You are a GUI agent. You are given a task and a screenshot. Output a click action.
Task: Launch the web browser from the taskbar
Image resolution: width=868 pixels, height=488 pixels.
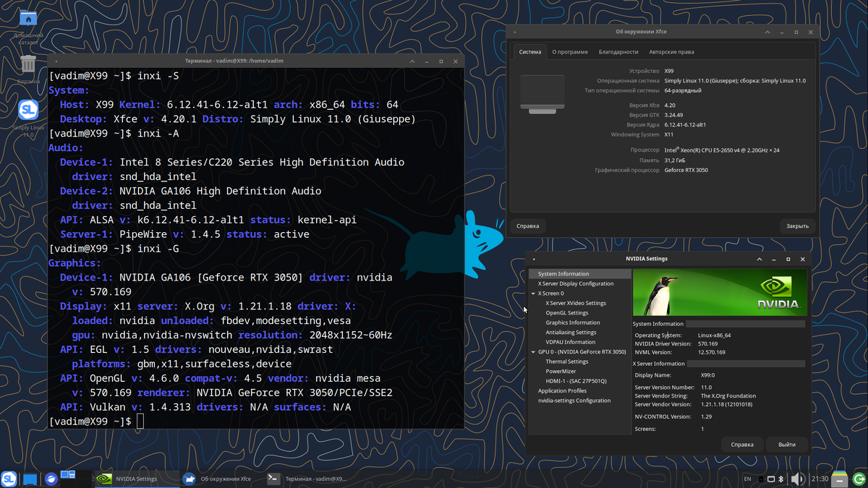coord(51,479)
